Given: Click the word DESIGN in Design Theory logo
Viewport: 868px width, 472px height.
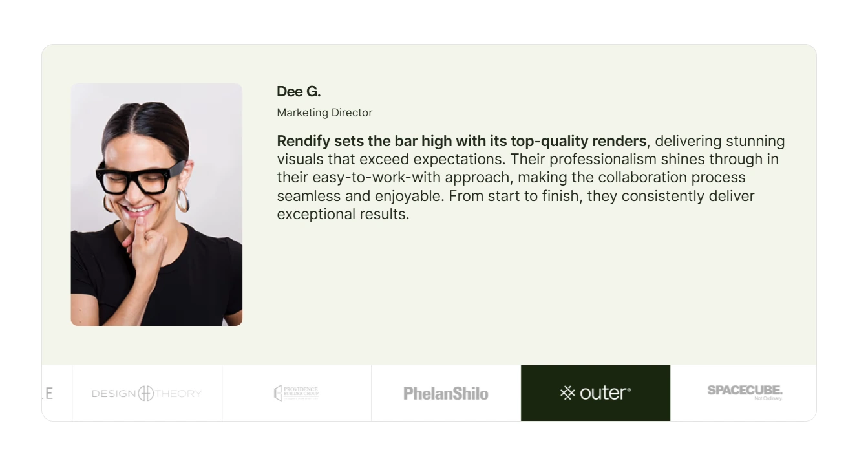Looking at the screenshot, I should [x=114, y=393].
